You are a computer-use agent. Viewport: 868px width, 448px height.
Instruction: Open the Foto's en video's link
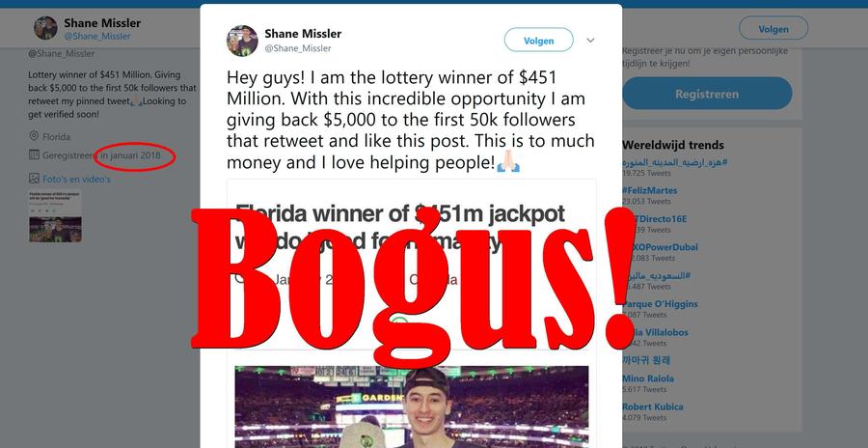click(76, 179)
